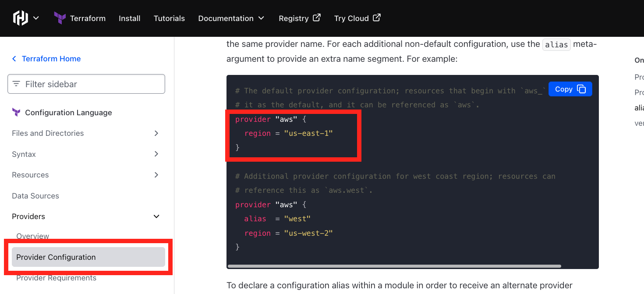Expand the Documentation menu
The image size is (644, 294).
231,18
